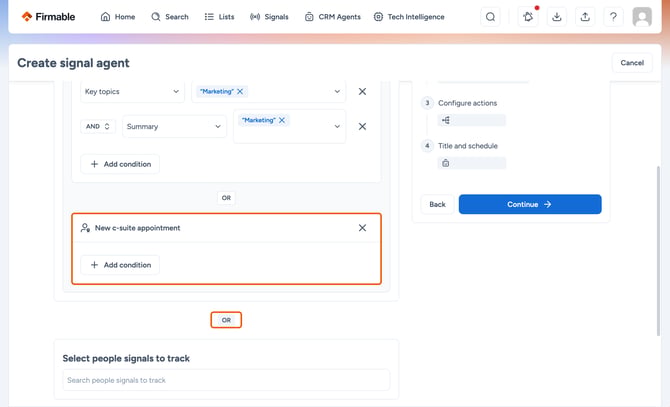This screenshot has width=670, height=407.
Task: Open the Signals section
Action: [x=269, y=17]
